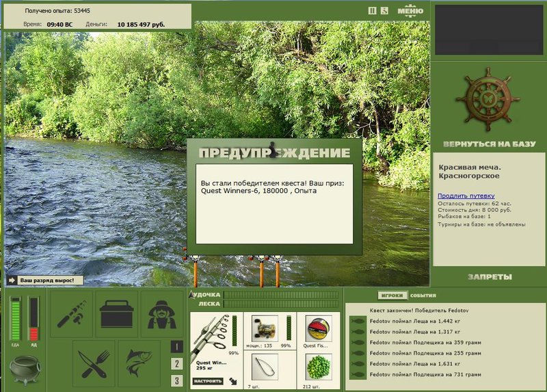Click the dark preview panel top right
The image size is (547, 392).
(489, 29)
